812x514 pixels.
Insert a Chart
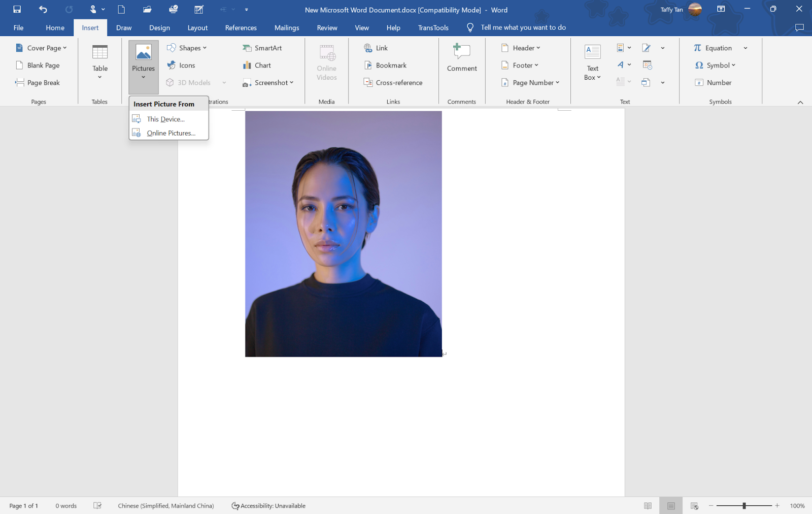tap(257, 65)
